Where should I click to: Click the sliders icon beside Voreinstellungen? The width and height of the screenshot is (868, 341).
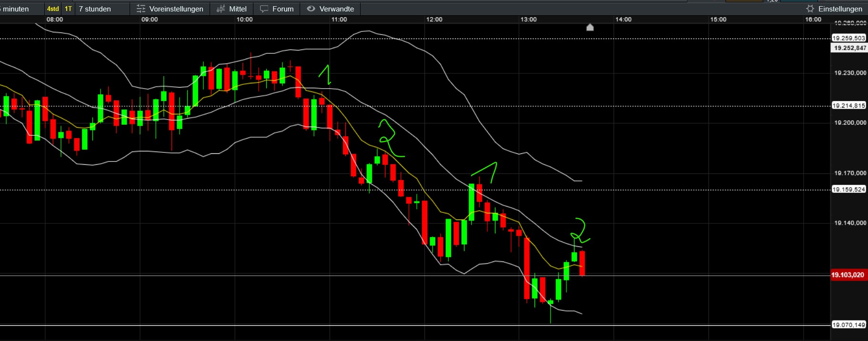[x=141, y=9]
